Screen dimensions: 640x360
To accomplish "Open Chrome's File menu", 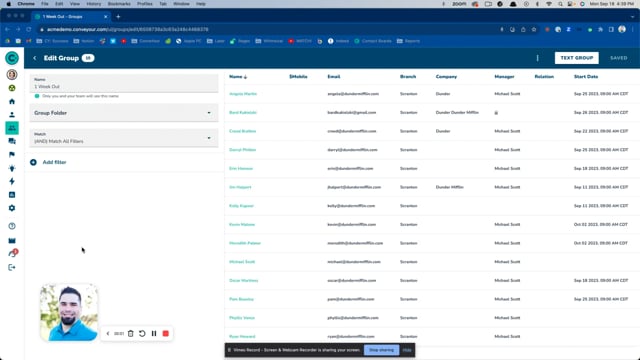I will [x=45, y=4].
